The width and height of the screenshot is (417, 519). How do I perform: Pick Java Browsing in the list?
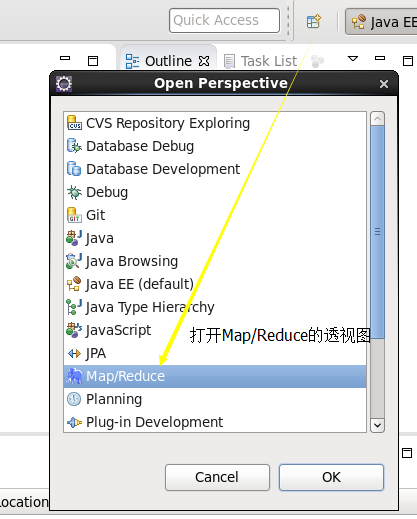(215, 261)
